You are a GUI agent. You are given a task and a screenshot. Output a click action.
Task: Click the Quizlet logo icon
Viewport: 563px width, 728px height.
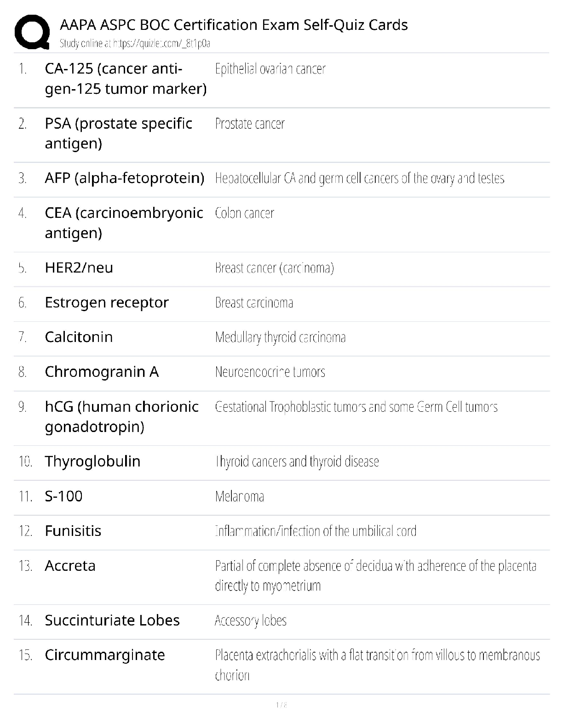click(x=32, y=32)
